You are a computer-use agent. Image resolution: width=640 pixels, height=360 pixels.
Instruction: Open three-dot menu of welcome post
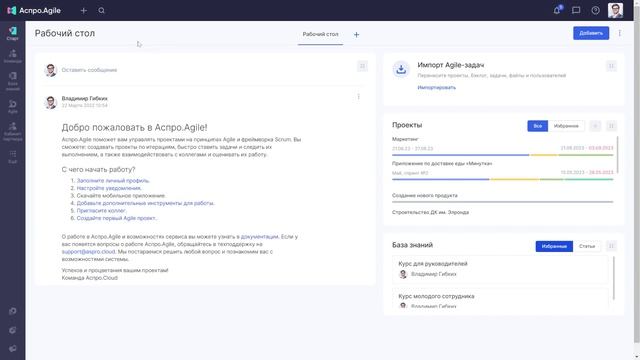(358, 97)
